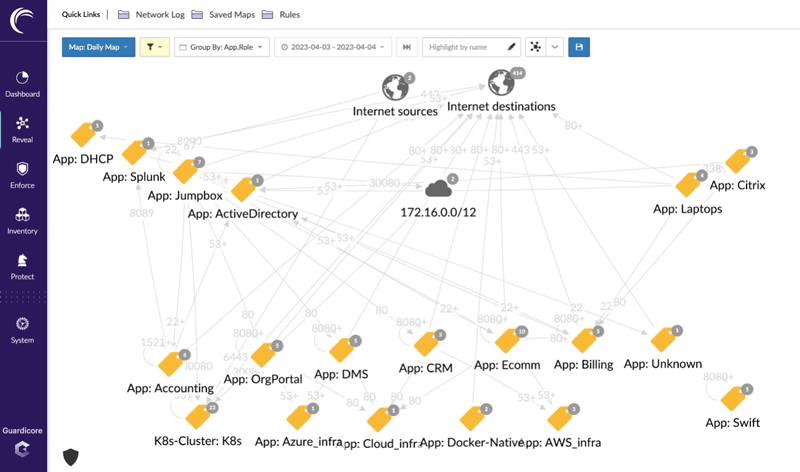Viewport: 800px width, 472px height.
Task: Click the 30080 connection label
Action: [x=384, y=183]
